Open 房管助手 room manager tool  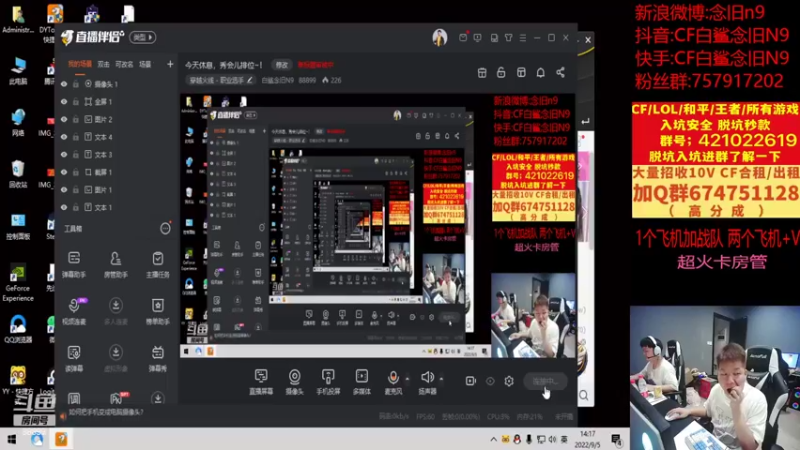point(116,264)
